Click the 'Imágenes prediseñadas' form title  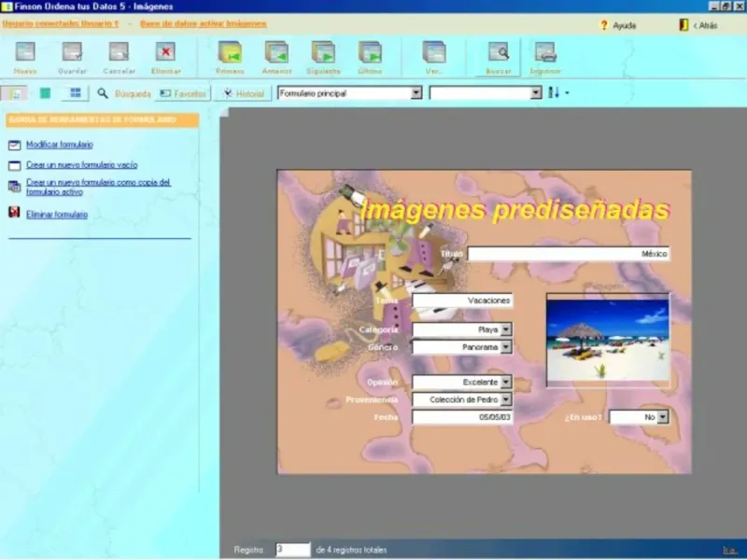point(515,210)
